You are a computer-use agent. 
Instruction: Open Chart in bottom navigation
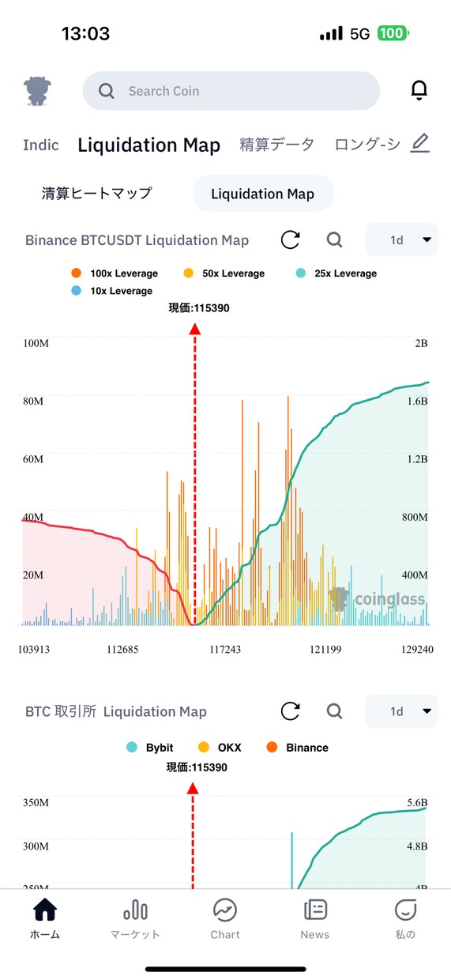225,919
